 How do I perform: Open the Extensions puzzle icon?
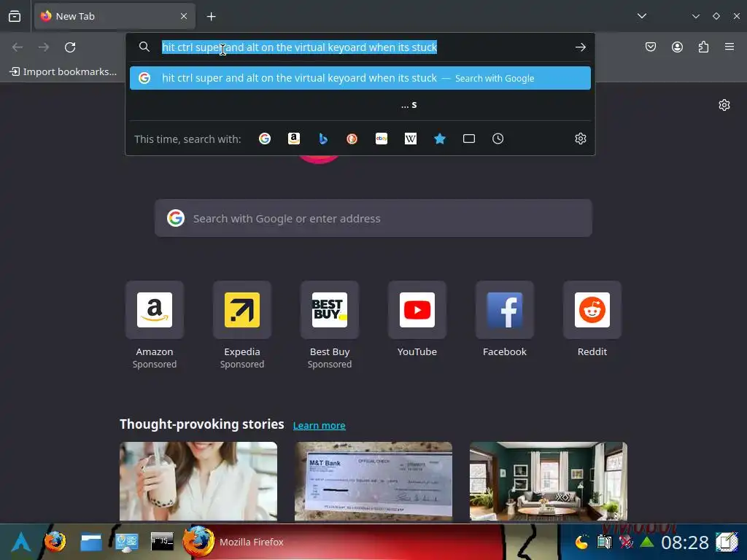(x=703, y=47)
